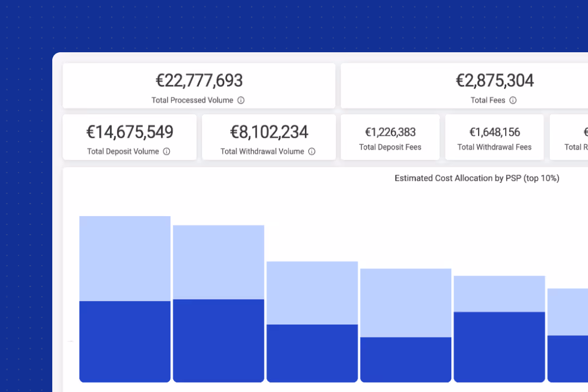Select the Total Deposit Fees card

click(390, 137)
